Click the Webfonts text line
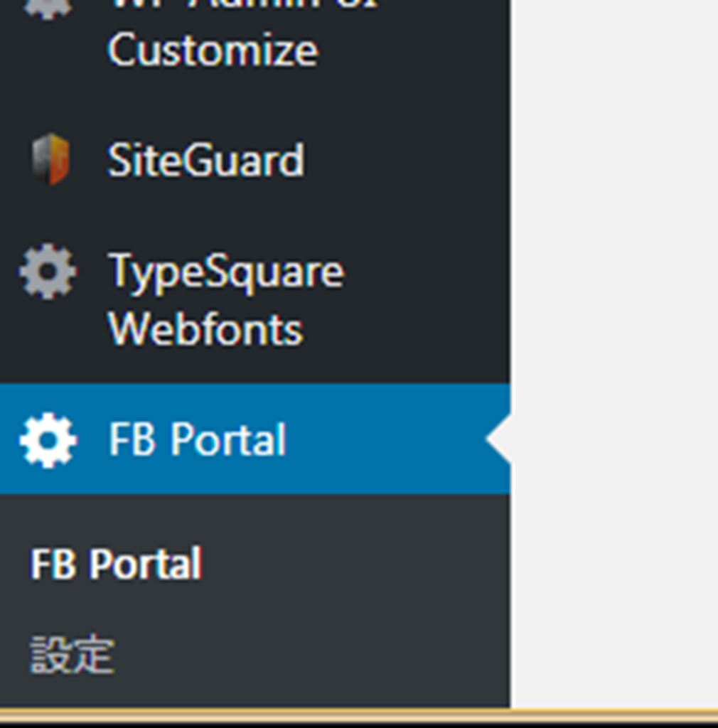This screenshot has height=728, width=718. click(205, 330)
